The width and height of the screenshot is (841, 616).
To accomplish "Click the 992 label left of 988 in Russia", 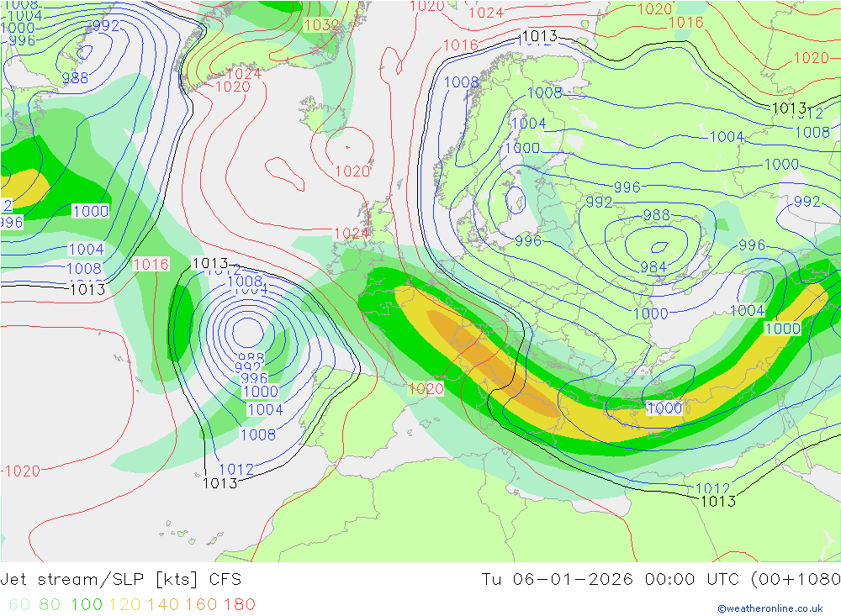I will tap(599, 203).
